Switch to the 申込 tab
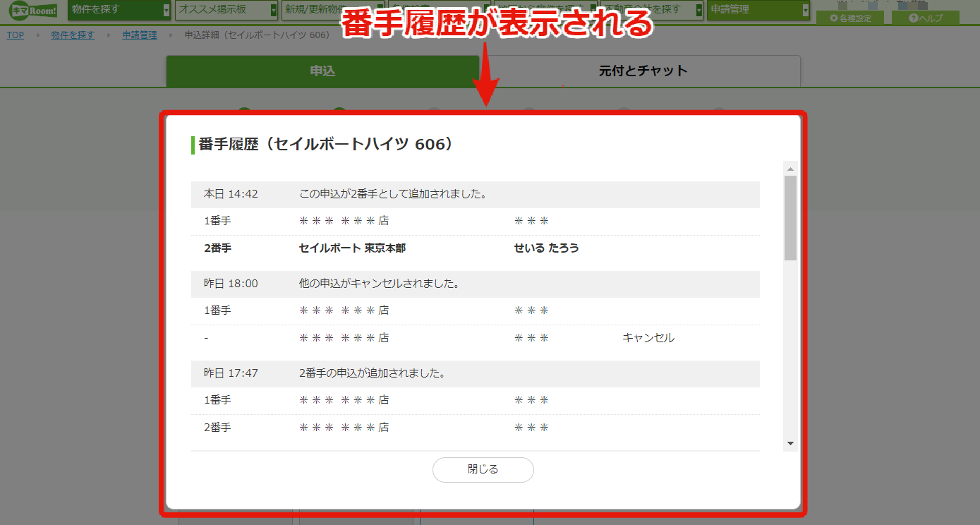Image resolution: width=980 pixels, height=525 pixels. (322, 71)
